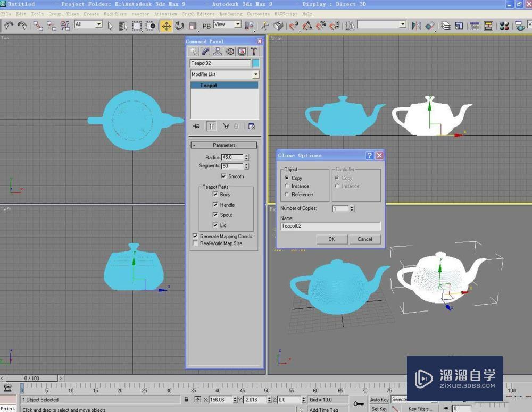
Task: Click Cancel in the Clone Options dialog
Action: [x=365, y=239]
